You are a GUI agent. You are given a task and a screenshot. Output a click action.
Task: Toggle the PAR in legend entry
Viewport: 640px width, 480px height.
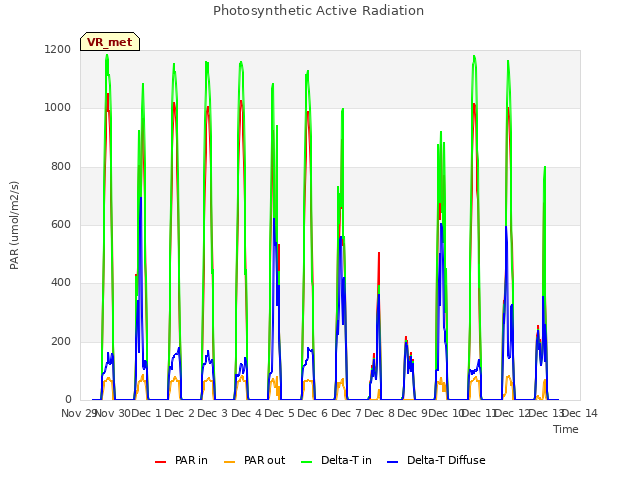[x=181, y=460]
